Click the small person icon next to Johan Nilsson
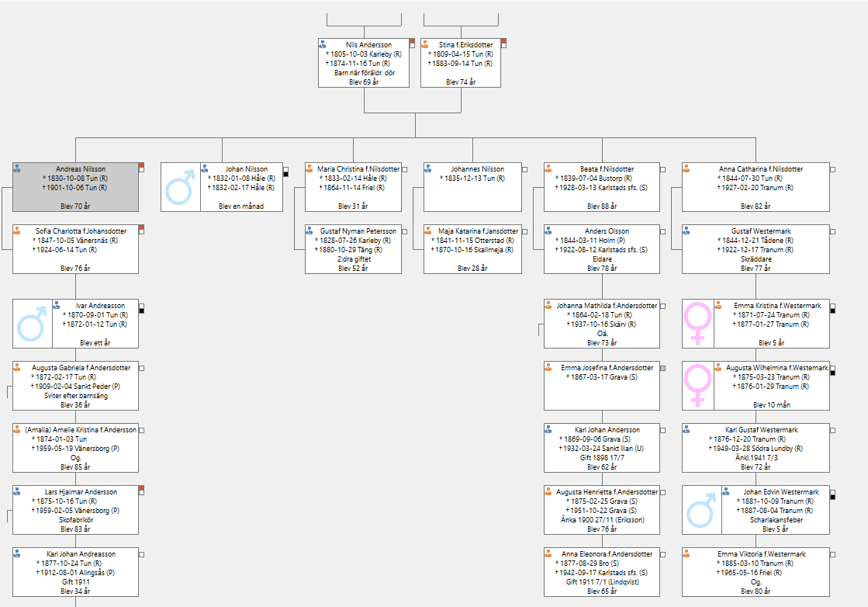The image size is (868, 607). coord(205,168)
